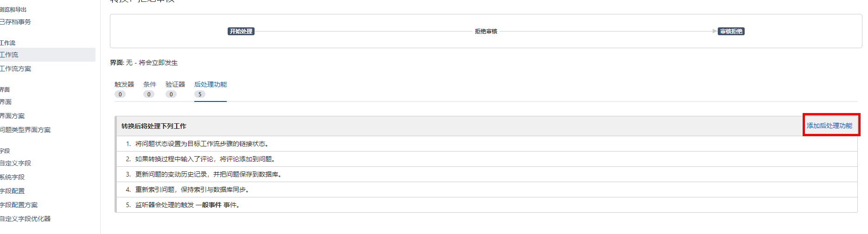Click the 开始处理 status lozenge
868x234 pixels.
[x=241, y=32]
